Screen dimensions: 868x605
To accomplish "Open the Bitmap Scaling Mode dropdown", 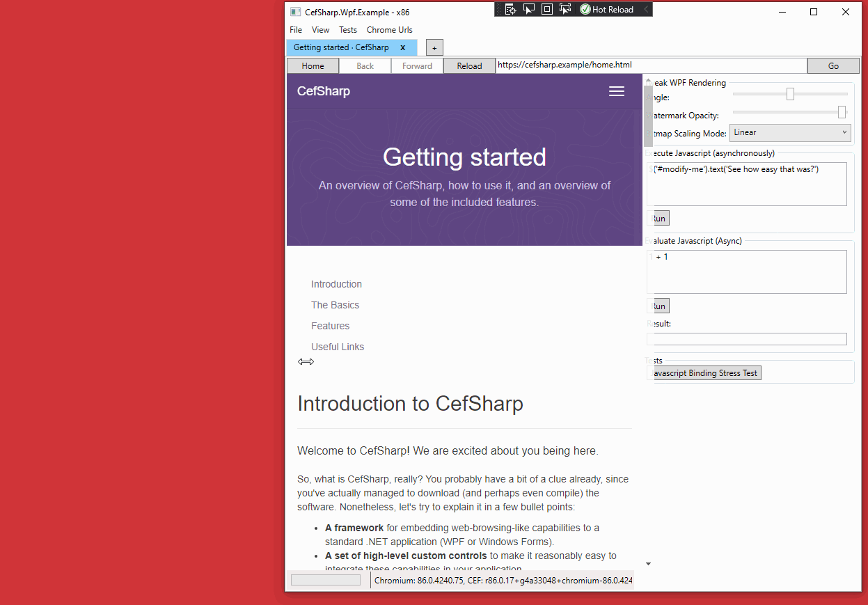I will click(x=790, y=132).
